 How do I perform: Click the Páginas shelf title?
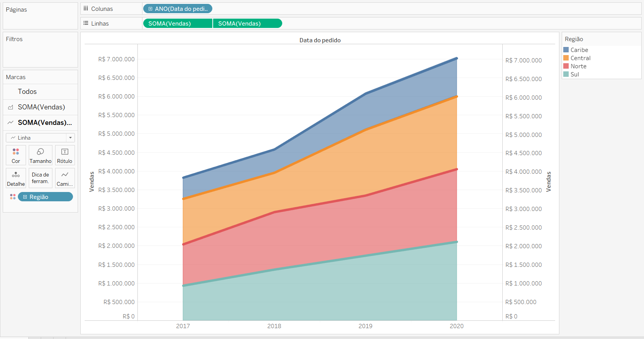click(16, 9)
